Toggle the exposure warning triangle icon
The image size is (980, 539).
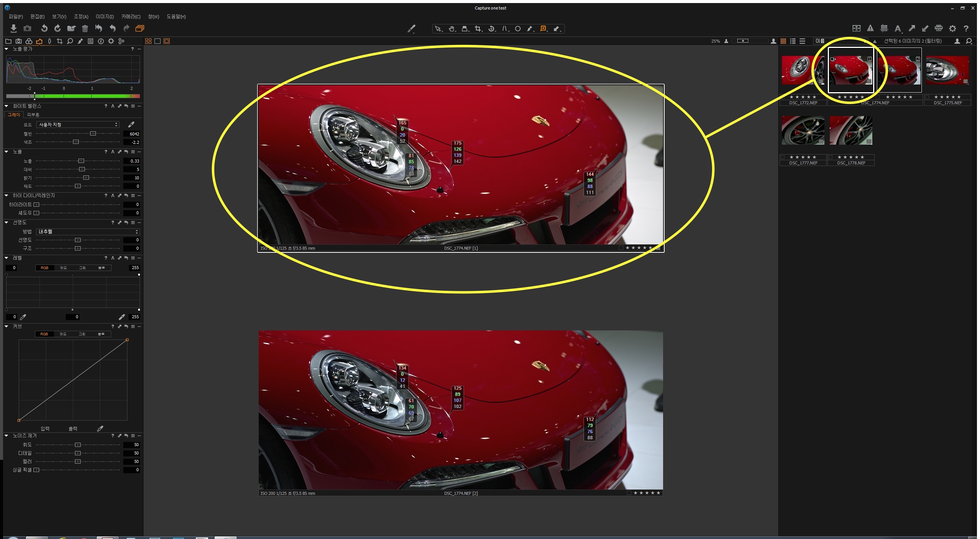coord(870,28)
